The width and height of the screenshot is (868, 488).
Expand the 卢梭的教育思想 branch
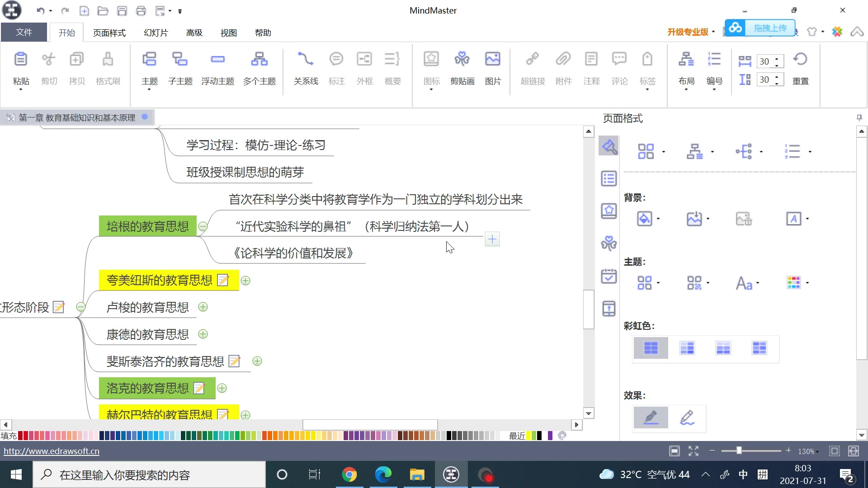[x=203, y=307]
